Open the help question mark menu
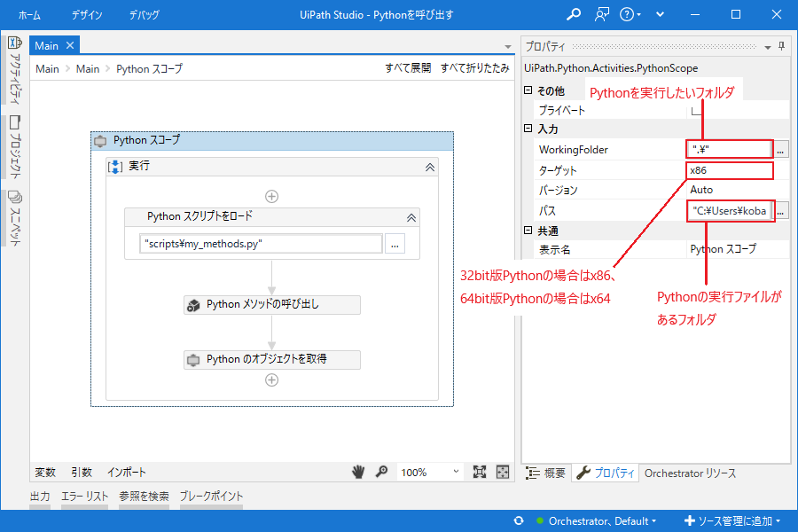This screenshot has height=532, width=798. click(630, 14)
